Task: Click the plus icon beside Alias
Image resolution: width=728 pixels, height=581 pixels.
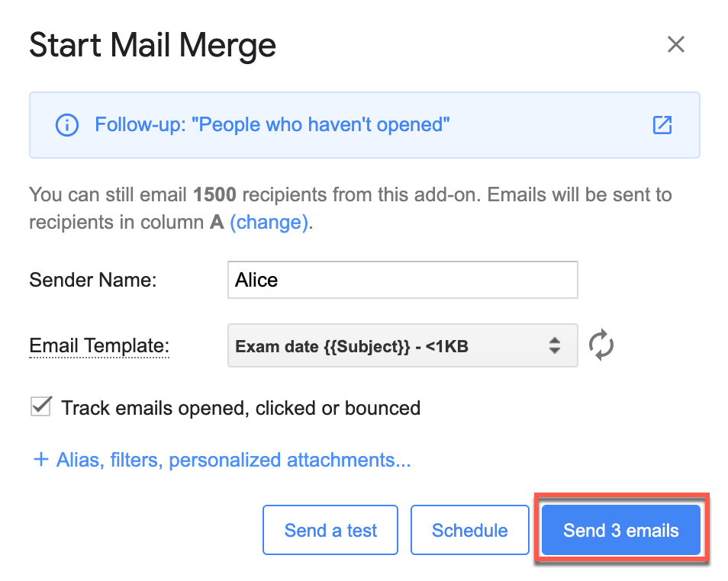Action: pos(40,461)
